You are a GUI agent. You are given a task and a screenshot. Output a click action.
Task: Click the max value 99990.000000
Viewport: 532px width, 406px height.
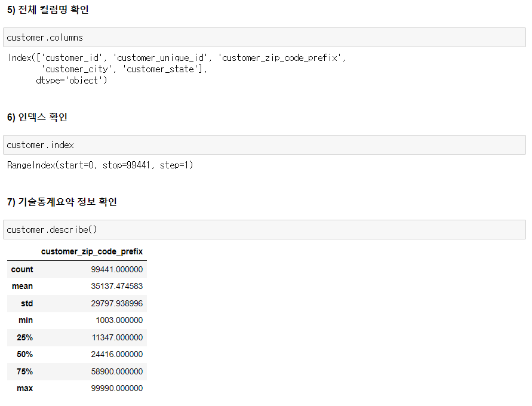point(116,388)
